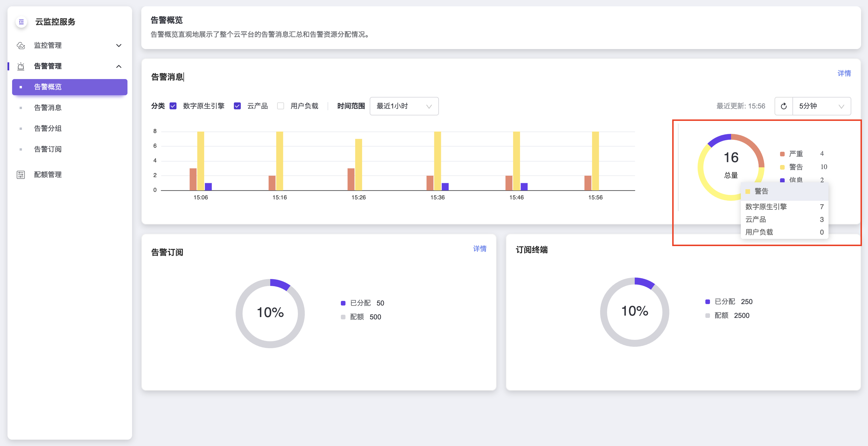Image resolution: width=868 pixels, height=446 pixels.
Task: Click 详情 link in 告警订阅 panel
Action: click(479, 248)
